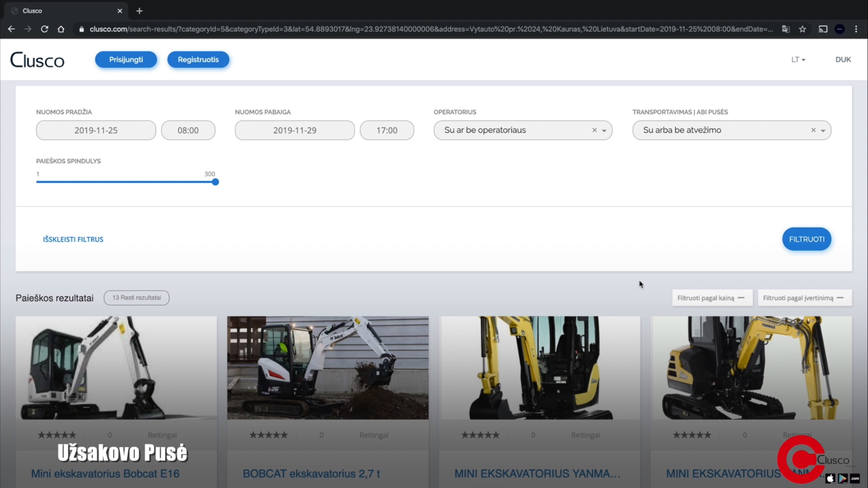The height and width of the screenshot is (488, 868).
Task: Clear the Operatorius selection
Action: tap(594, 130)
